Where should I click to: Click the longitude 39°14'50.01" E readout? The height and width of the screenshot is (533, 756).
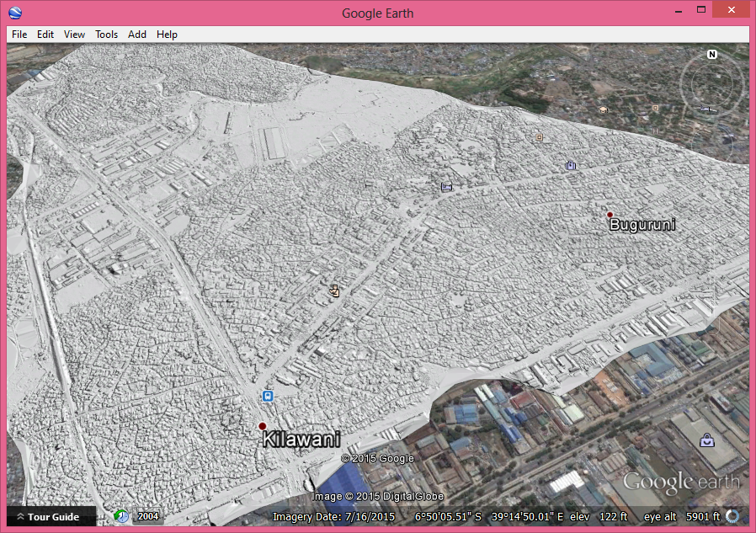528,517
